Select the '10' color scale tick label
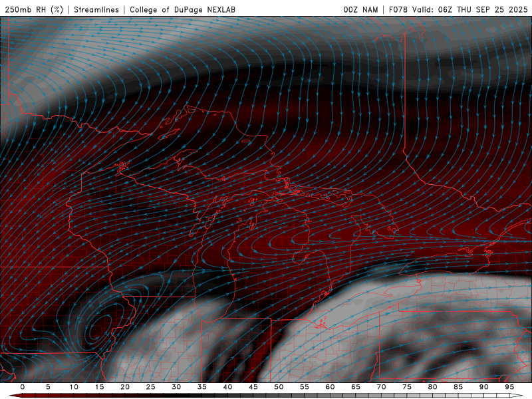Image resolution: width=532 pixels, height=399 pixels. (x=74, y=387)
